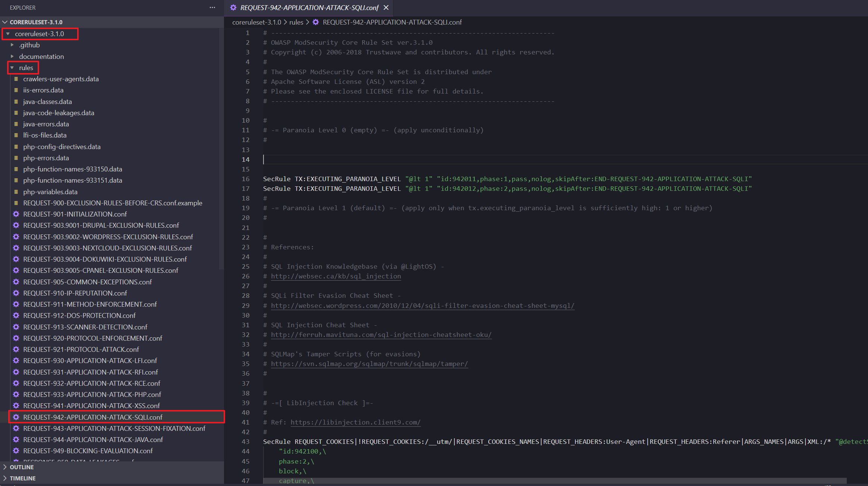The image size is (868, 486).
Task: Click the rules breadcrumb segment
Action: [296, 22]
